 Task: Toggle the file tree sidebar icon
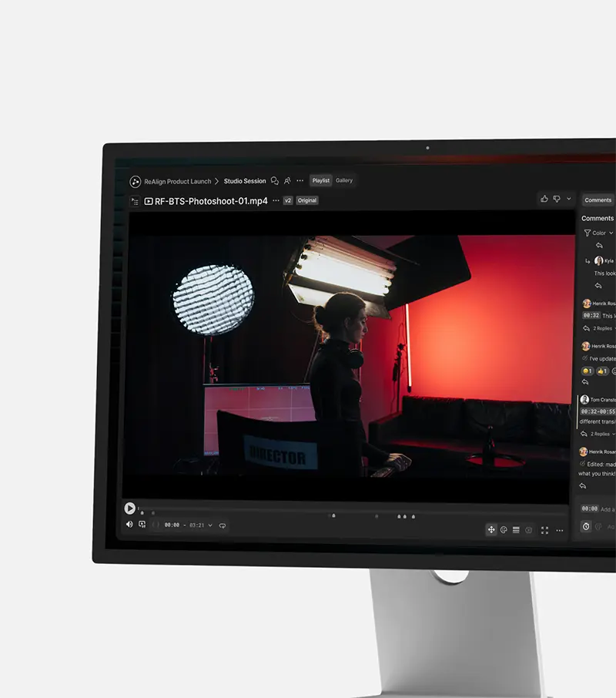pos(134,202)
